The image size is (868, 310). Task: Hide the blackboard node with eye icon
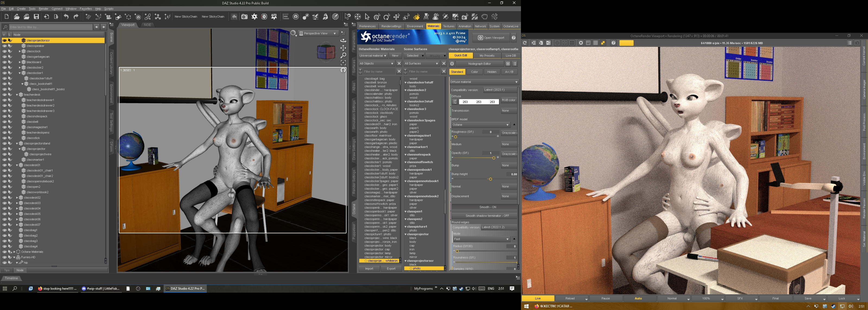[x=4, y=62]
